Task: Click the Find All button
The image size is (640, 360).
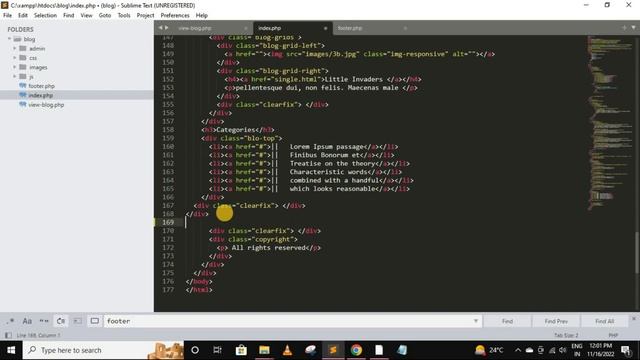Action: [x=604, y=321]
